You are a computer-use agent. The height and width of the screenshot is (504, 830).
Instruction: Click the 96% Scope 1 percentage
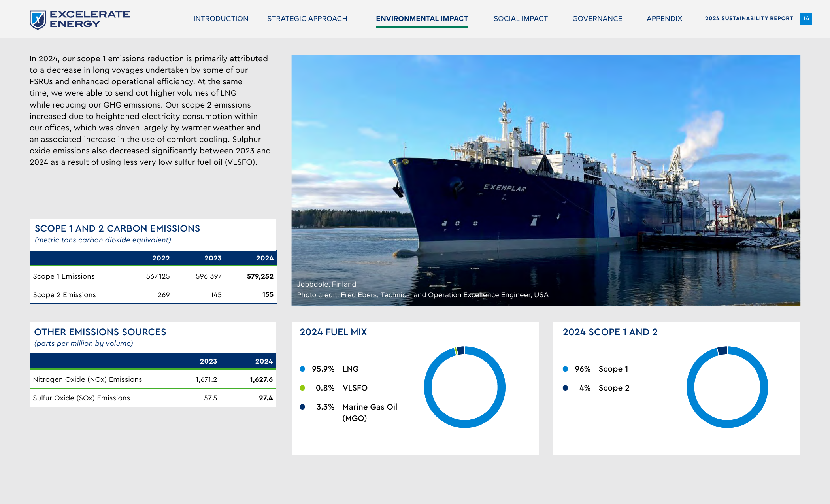583,369
